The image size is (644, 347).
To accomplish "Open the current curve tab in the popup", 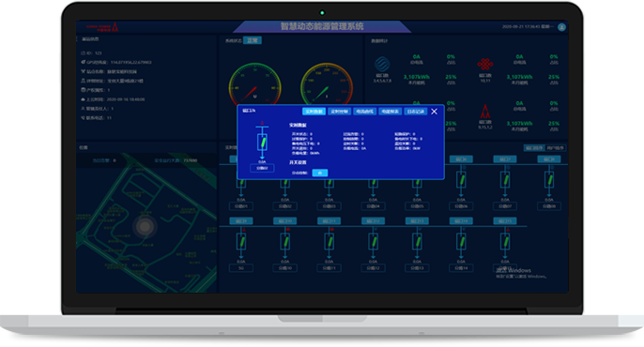I will (x=364, y=112).
